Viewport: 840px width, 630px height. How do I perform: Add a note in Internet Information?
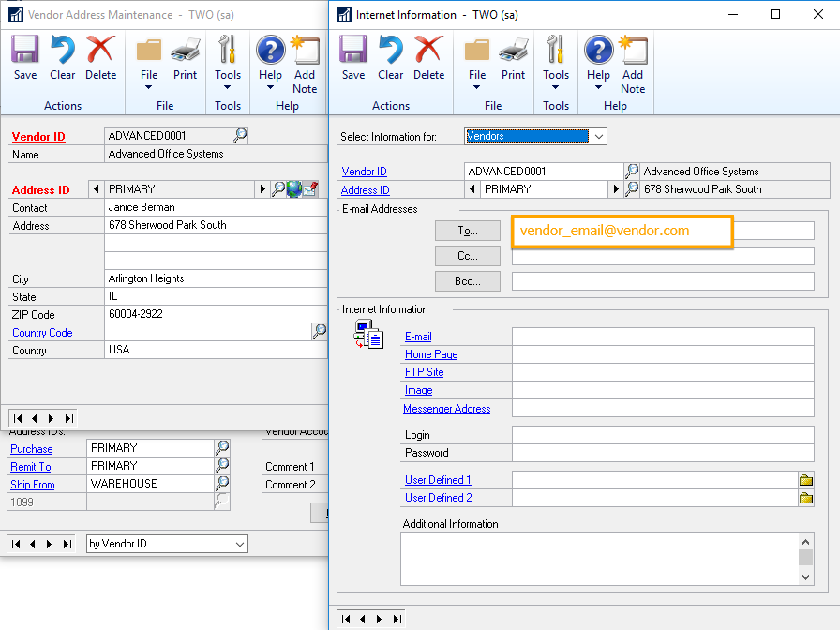point(633,65)
